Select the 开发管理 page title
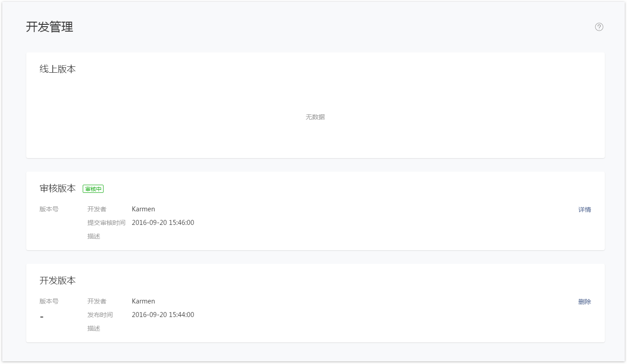This screenshot has width=627, height=364. (50, 27)
